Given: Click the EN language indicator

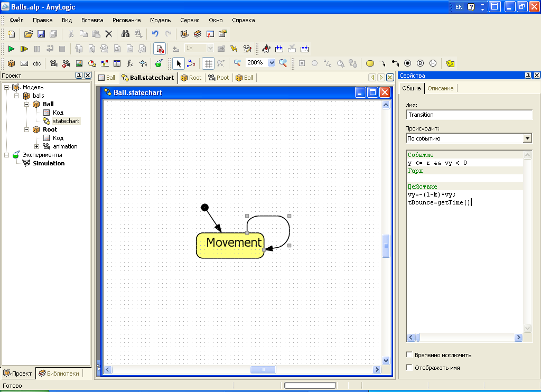Looking at the screenshot, I should tap(459, 7).
